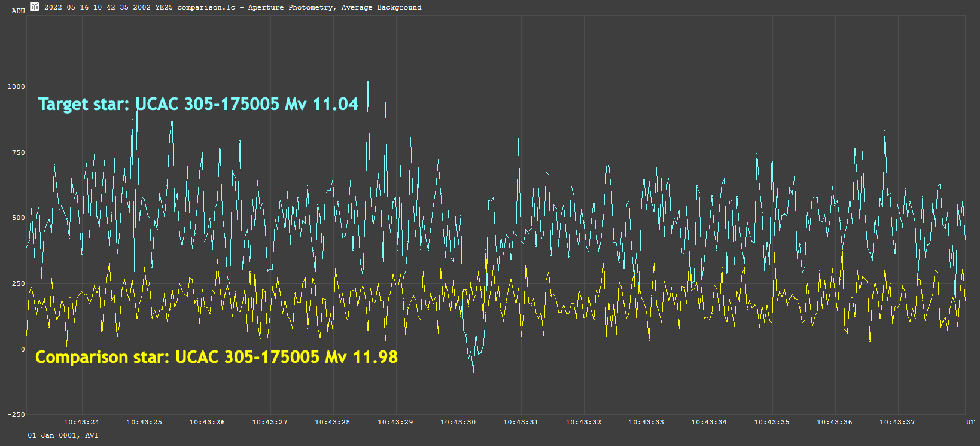
Task: Click the 10:43:33 time axis marker
Action: tap(646, 422)
